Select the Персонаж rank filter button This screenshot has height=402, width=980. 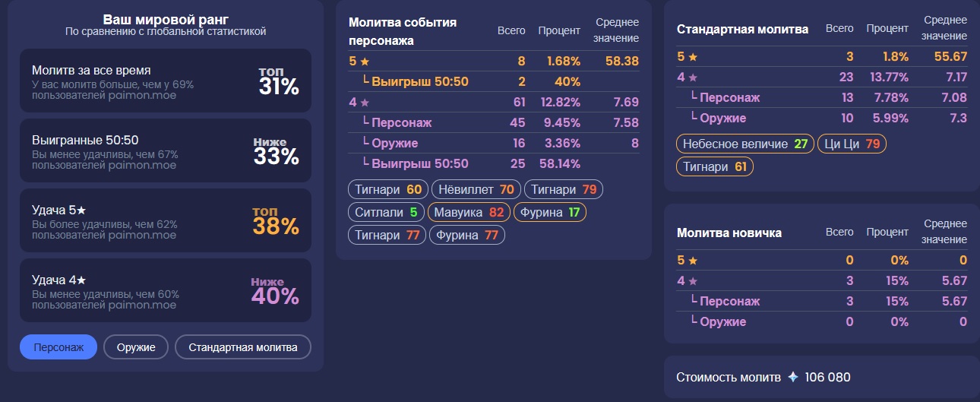58,347
